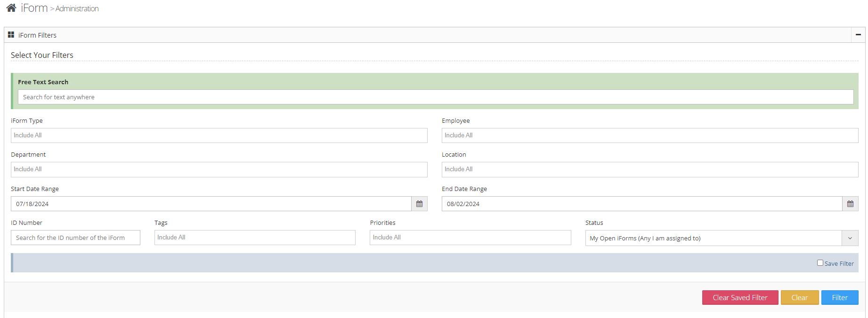Open the End Date Range calendar picker
Viewport: 868px width, 318px height.
click(x=850, y=204)
